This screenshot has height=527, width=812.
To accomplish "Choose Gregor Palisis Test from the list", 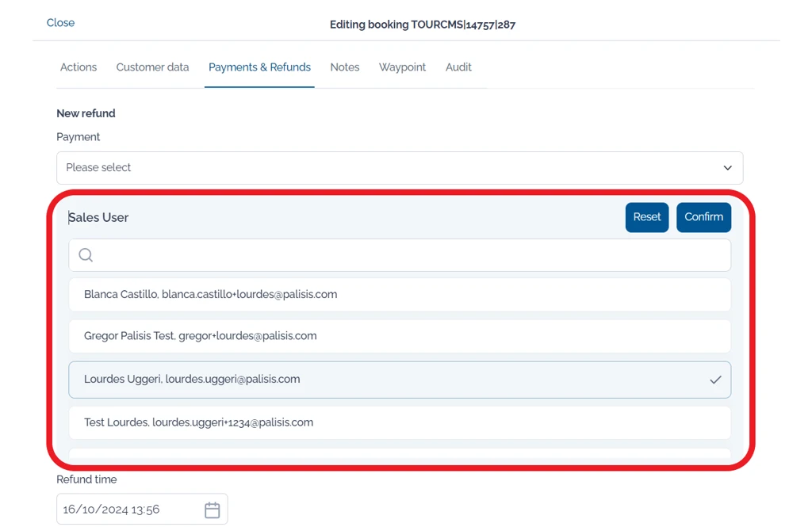I will 400,336.
